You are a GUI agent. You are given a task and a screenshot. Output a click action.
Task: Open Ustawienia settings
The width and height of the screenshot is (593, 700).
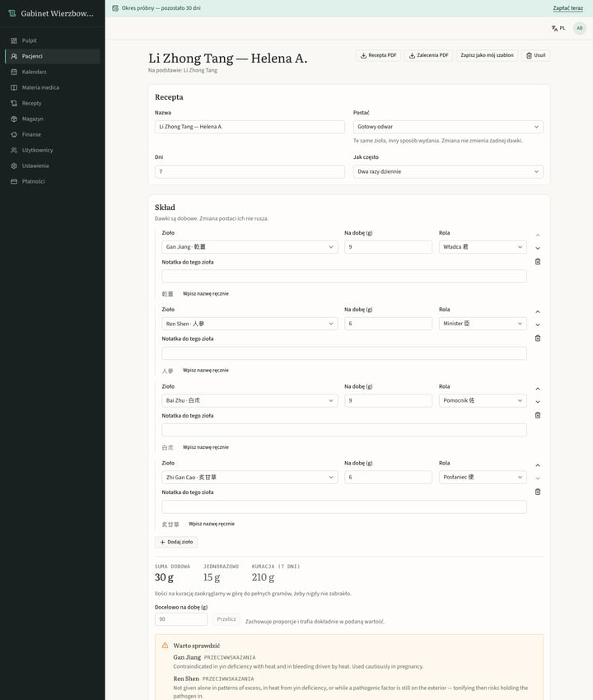pos(52,166)
